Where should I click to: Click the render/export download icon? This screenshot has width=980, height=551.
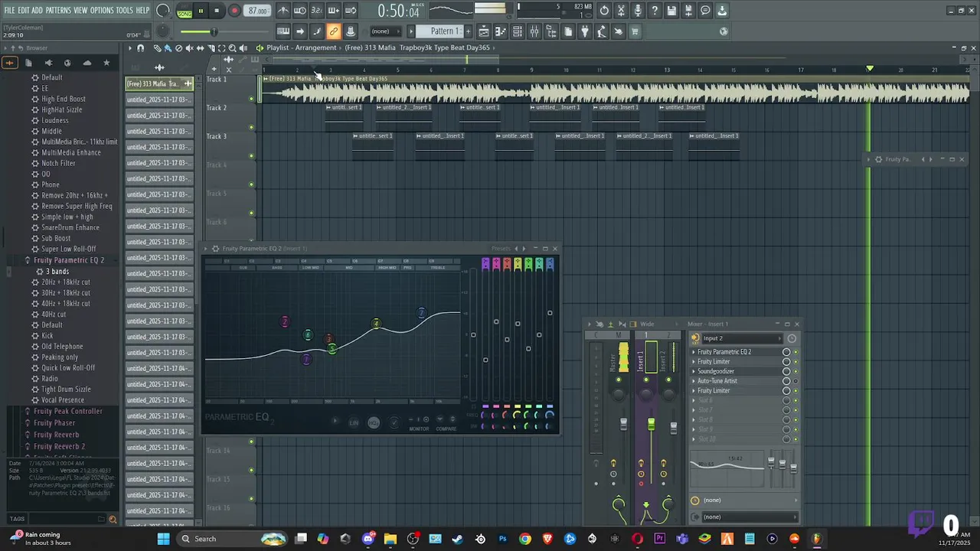(722, 11)
